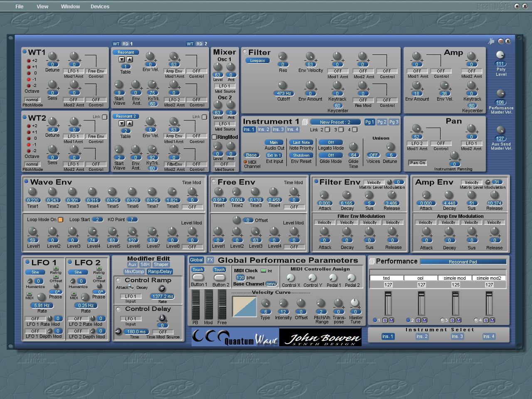Viewport: 532px width, 399px height.
Task: Click the LFO 1 Rate knob
Action: coord(42,297)
